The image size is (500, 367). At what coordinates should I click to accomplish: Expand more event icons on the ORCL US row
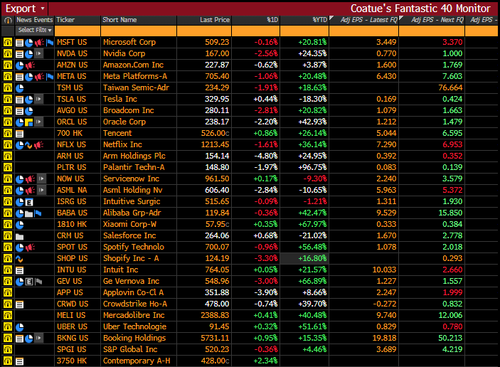pos(39,122)
